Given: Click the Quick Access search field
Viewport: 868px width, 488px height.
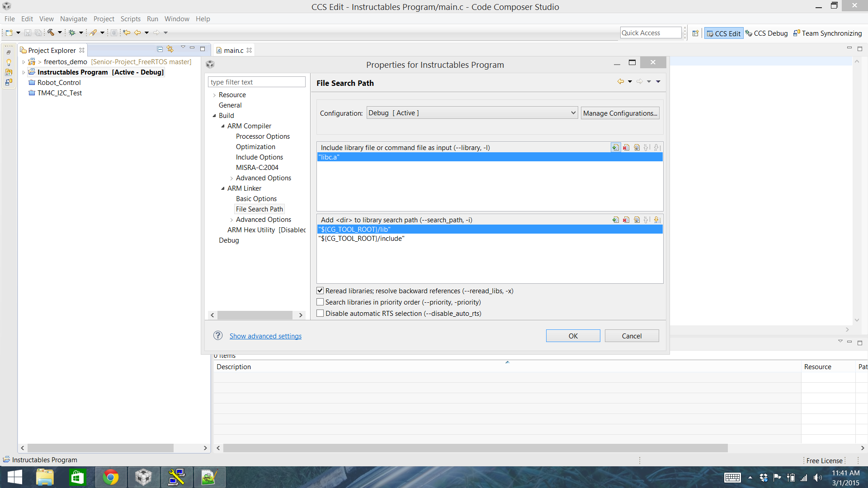Looking at the screenshot, I should (651, 33).
